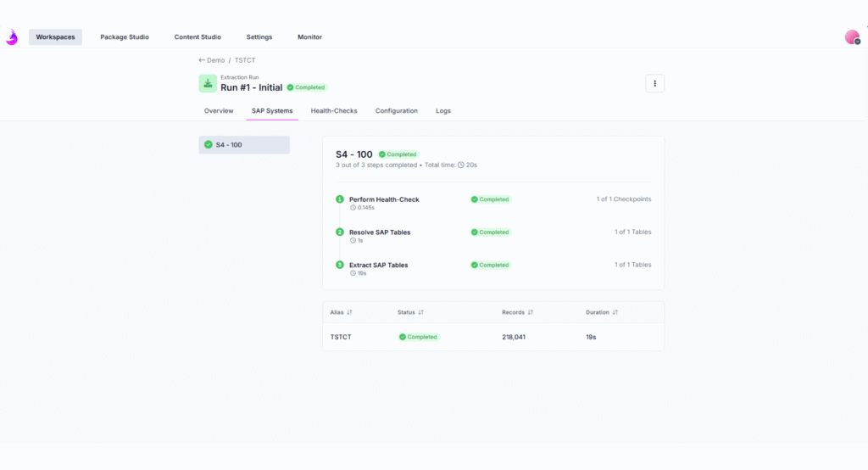This screenshot has width=868, height=470.
Task: Click the clock icon under Extract SAP Tables
Action: (x=353, y=273)
